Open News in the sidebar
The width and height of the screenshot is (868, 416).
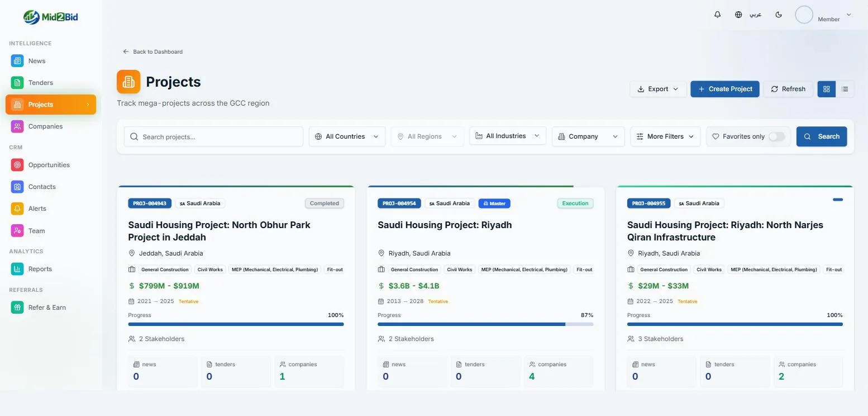click(51, 61)
